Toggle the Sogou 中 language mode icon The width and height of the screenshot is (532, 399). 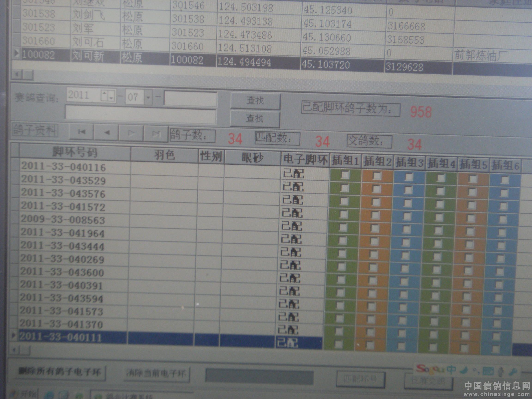pyautogui.click(x=451, y=370)
